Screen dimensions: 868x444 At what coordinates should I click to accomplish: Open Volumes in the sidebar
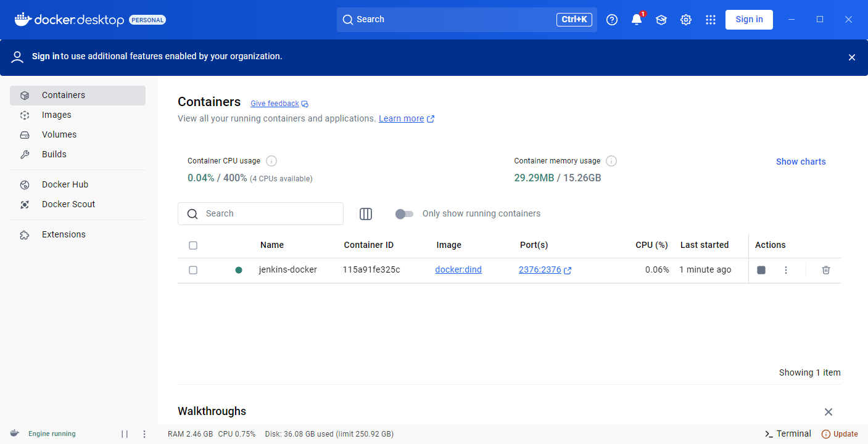[x=78, y=135]
